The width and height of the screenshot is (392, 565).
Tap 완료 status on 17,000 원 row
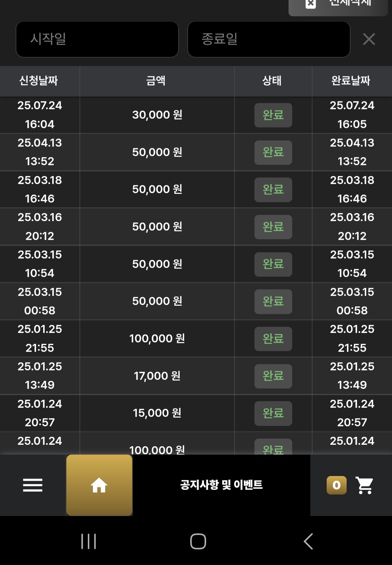coord(273,376)
